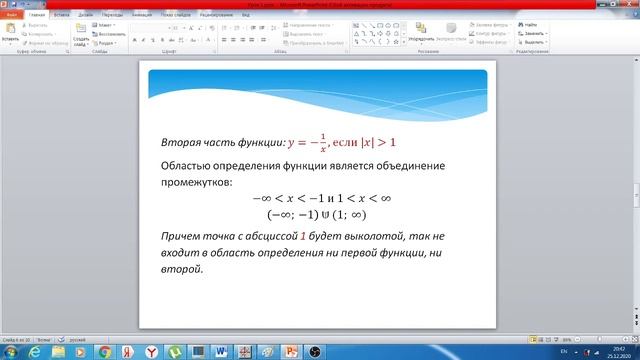Click the Выделить (Select) button
Screen dimensions: 640x360
pos(533,42)
